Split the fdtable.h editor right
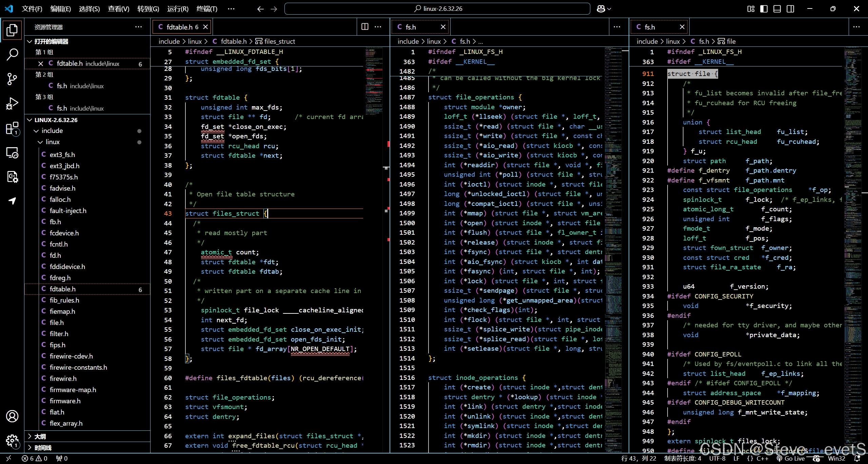868x464 pixels. 365,27
